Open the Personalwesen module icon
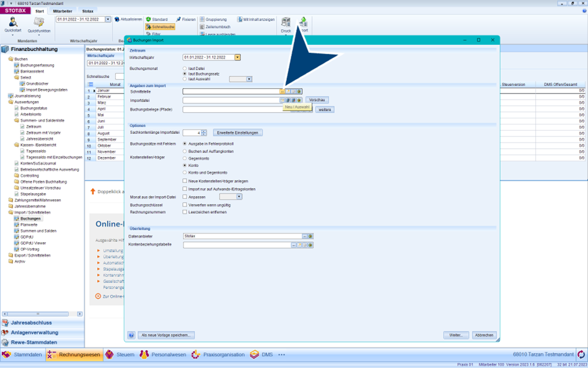This screenshot has height=368, width=588. click(x=144, y=354)
